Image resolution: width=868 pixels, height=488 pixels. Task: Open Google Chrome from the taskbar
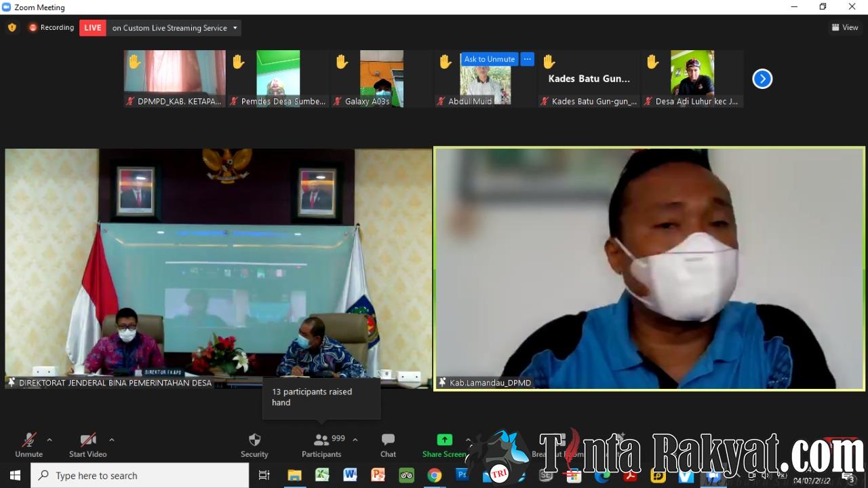tap(435, 475)
